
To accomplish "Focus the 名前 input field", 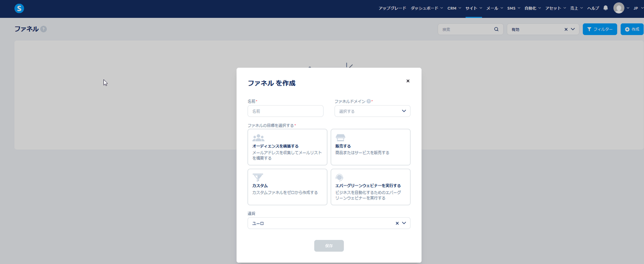I will coord(286,111).
